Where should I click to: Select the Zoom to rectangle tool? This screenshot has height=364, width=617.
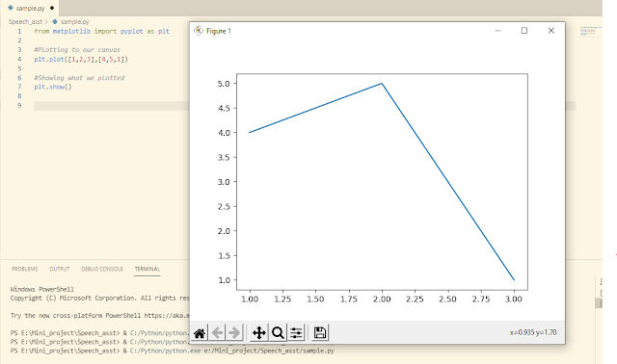coord(278,333)
